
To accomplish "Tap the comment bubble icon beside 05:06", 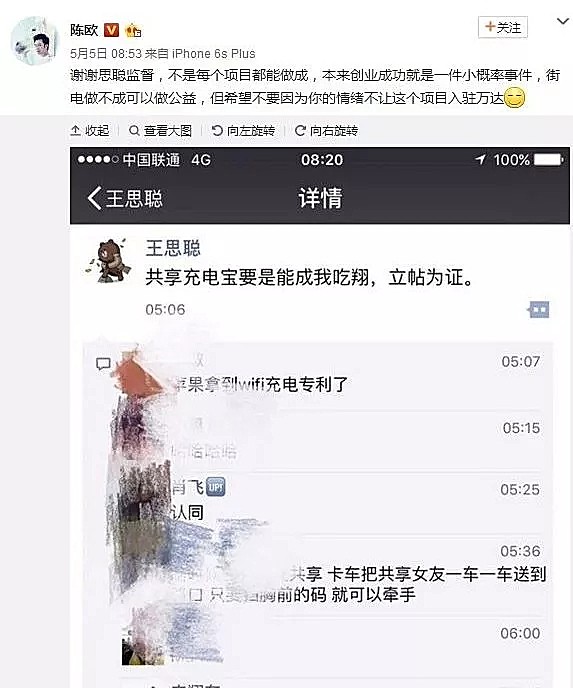I will coord(539,310).
